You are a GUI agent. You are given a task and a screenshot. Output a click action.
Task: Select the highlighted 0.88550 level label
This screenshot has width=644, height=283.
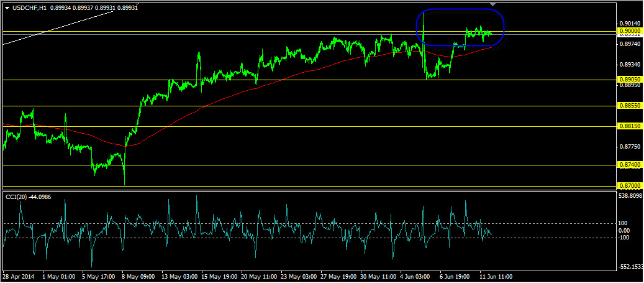(630, 106)
